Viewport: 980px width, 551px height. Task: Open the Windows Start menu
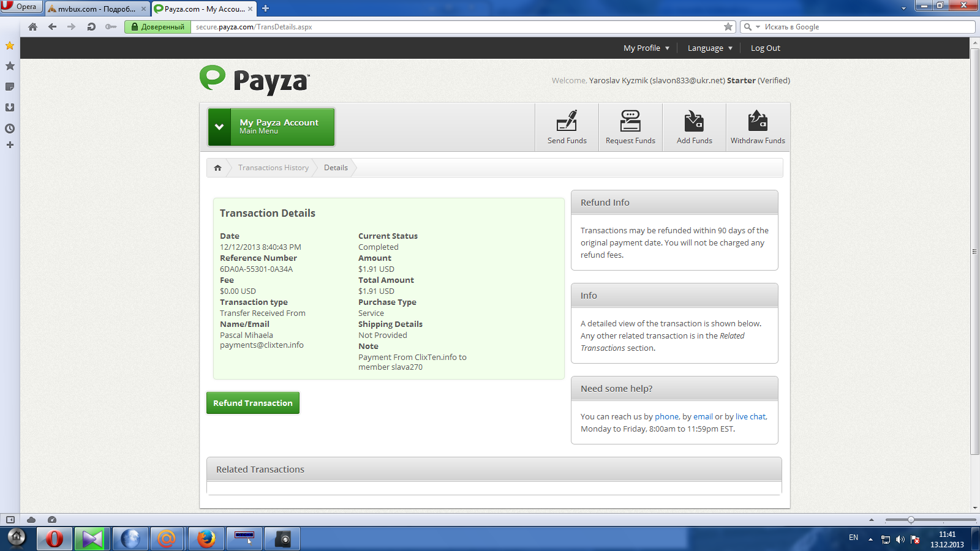pyautogui.click(x=17, y=538)
